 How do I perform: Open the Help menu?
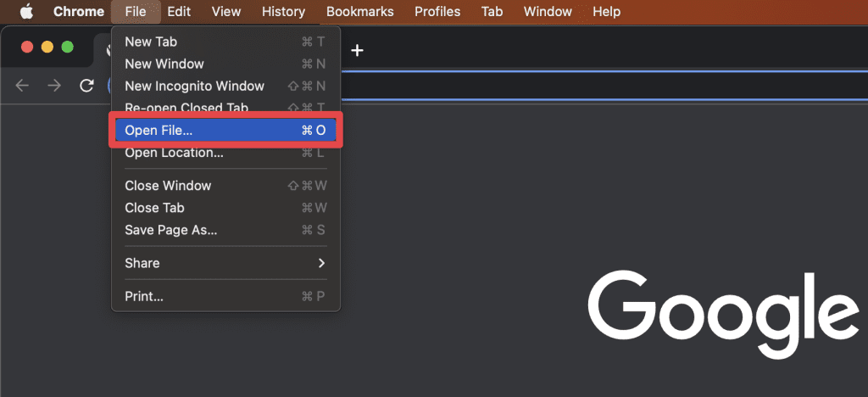click(x=606, y=12)
